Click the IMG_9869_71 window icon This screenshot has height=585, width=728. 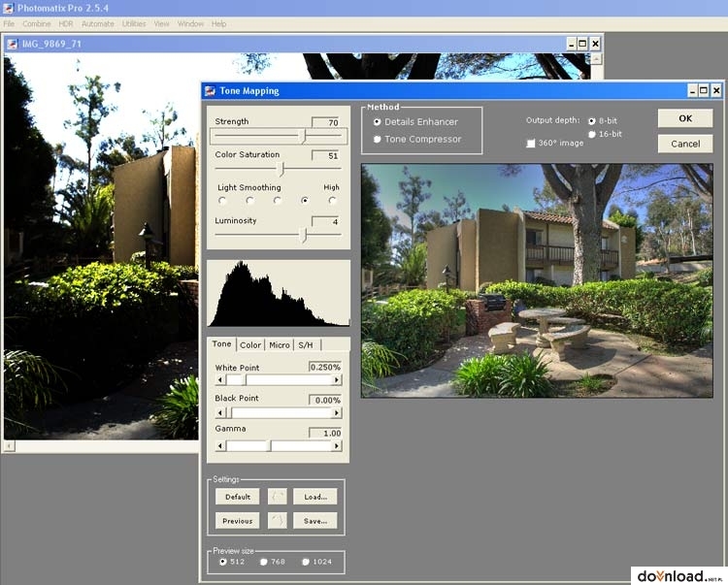click(13, 44)
